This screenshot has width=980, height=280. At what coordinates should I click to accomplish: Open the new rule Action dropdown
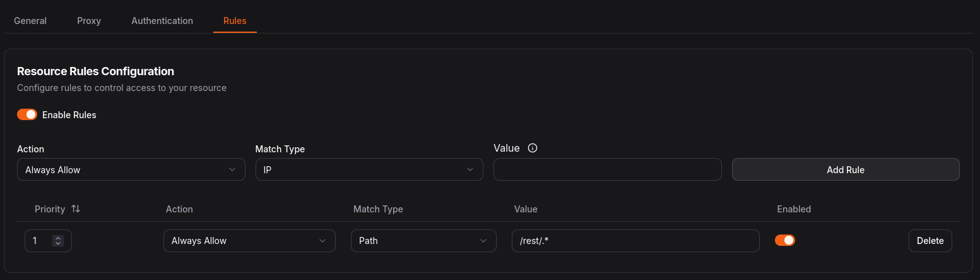(x=131, y=169)
